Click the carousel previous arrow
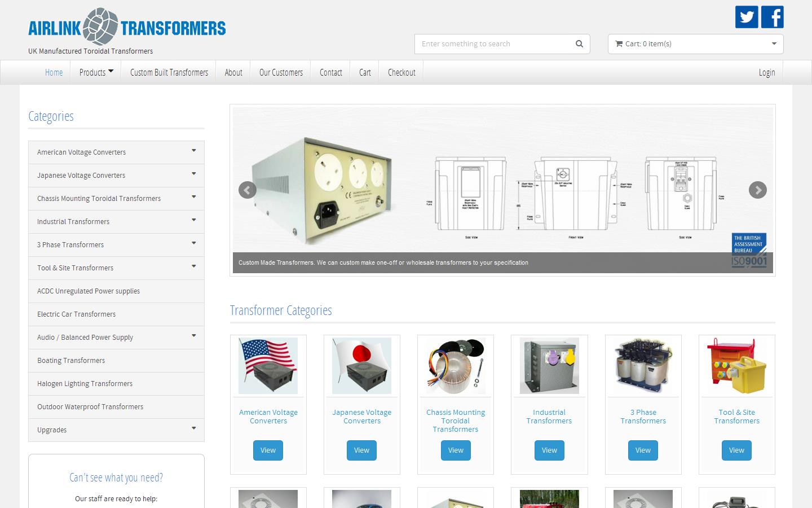The width and height of the screenshot is (812, 508). tap(247, 190)
